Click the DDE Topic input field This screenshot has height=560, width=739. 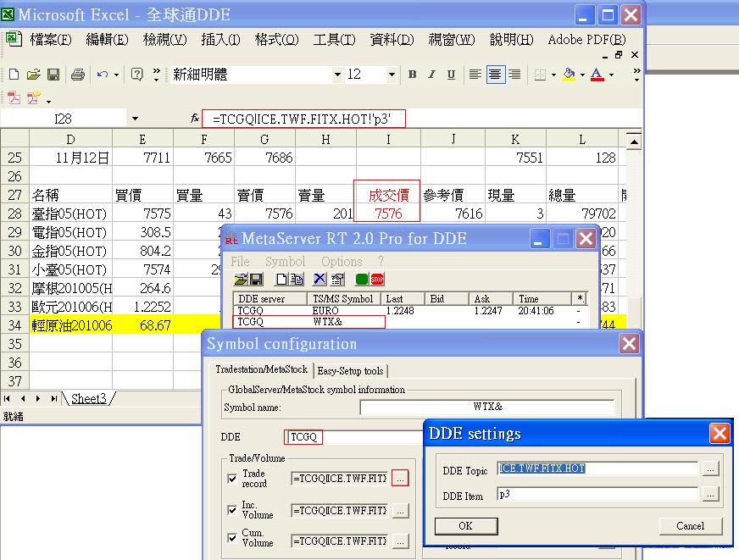point(597,469)
